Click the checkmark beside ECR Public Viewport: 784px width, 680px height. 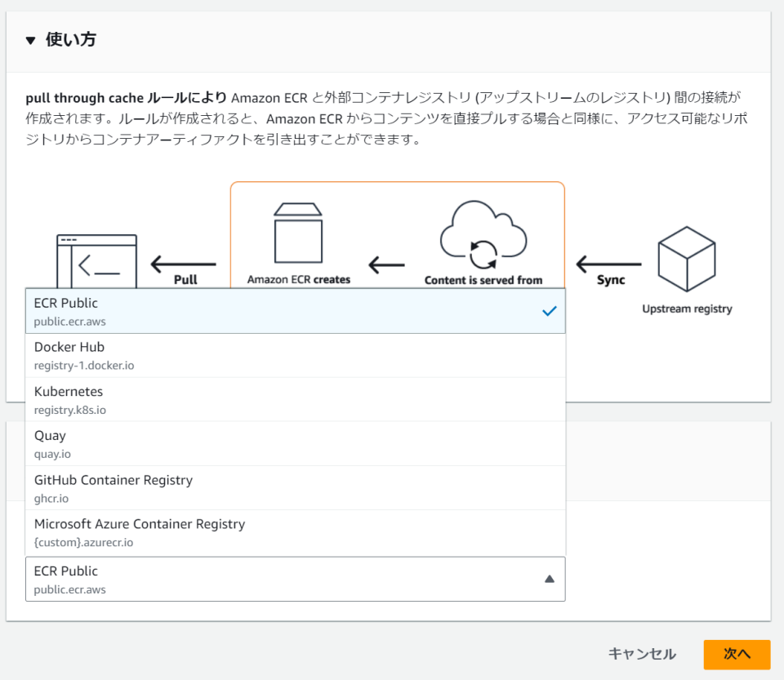(549, 311)
